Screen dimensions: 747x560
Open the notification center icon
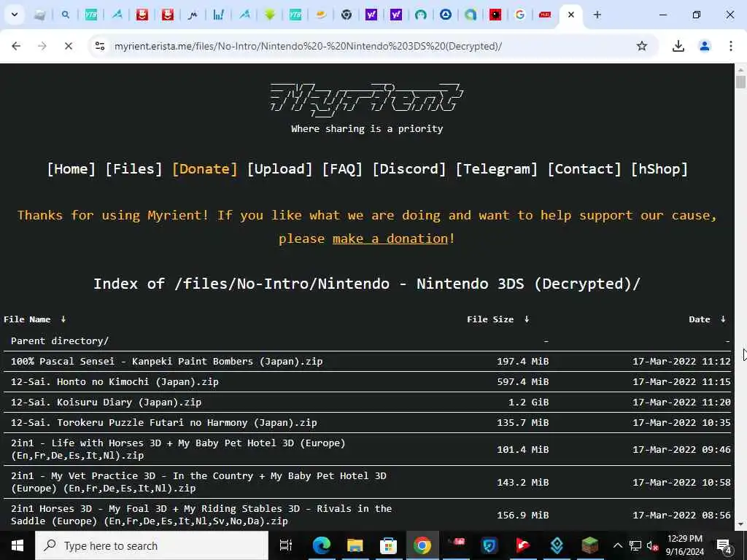[724, 545]
